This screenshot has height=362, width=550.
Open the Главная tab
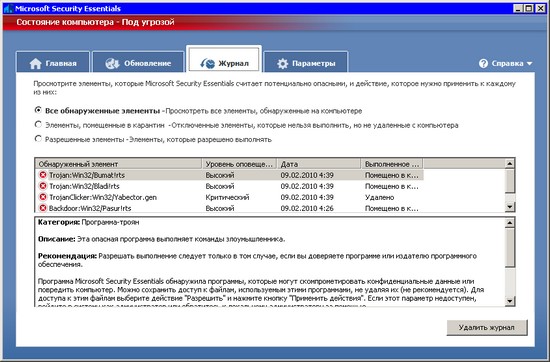pyautogui.click(x=53, y=63)
